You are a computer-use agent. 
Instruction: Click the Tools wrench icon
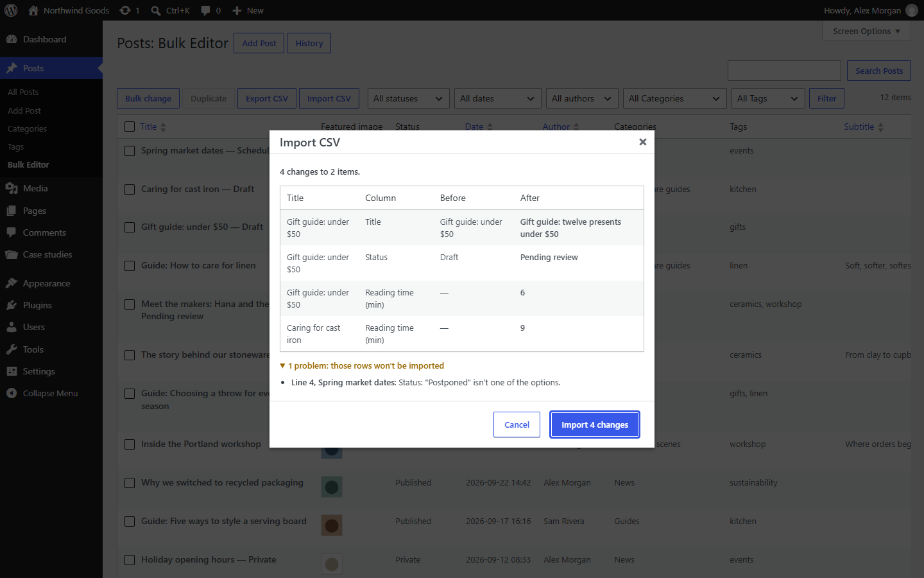[12, 349]
